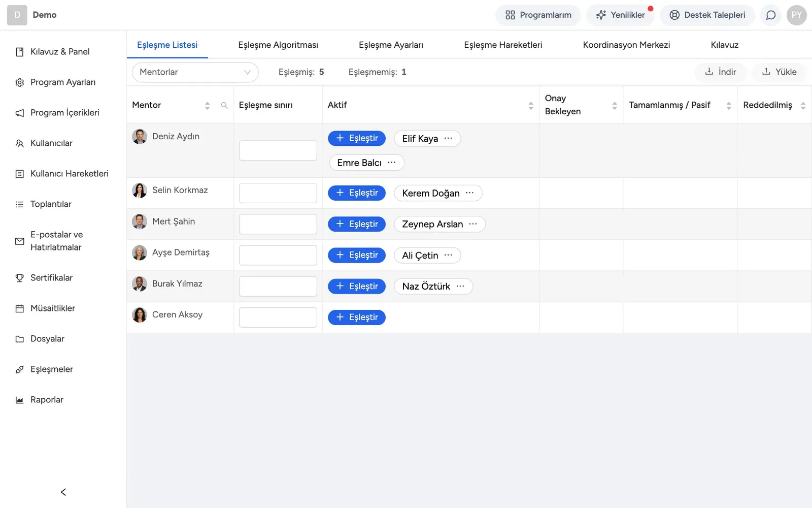Click matching limit field for Mert Şahin
The width and height of the screenshot is (812, 508).
pos(278,224)
